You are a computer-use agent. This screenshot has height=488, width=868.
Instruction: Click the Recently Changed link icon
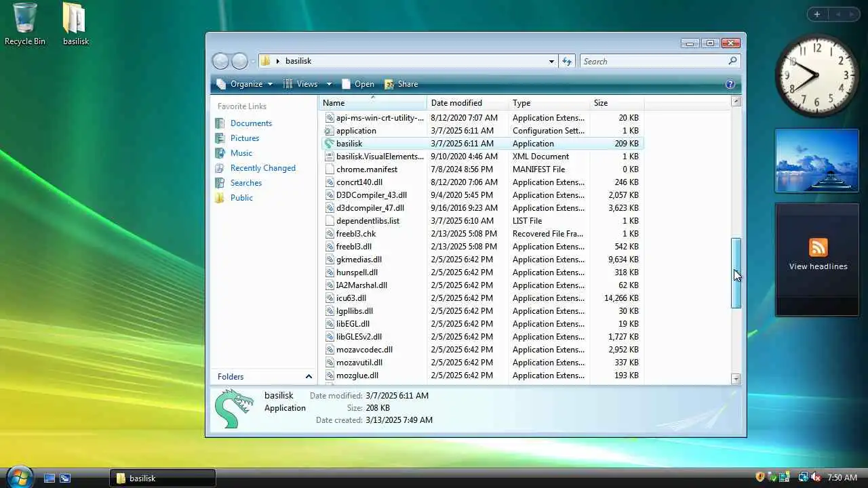coord(220,168)
